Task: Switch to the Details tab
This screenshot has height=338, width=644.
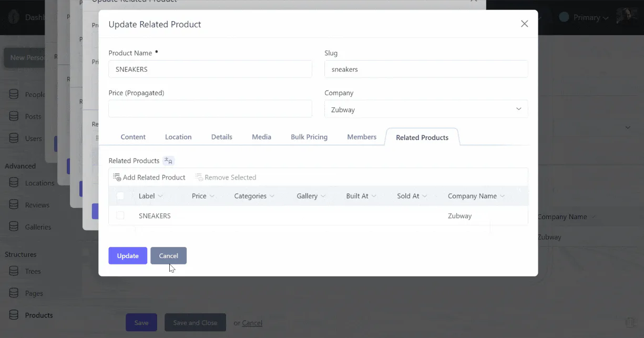Action: (222, 137)
